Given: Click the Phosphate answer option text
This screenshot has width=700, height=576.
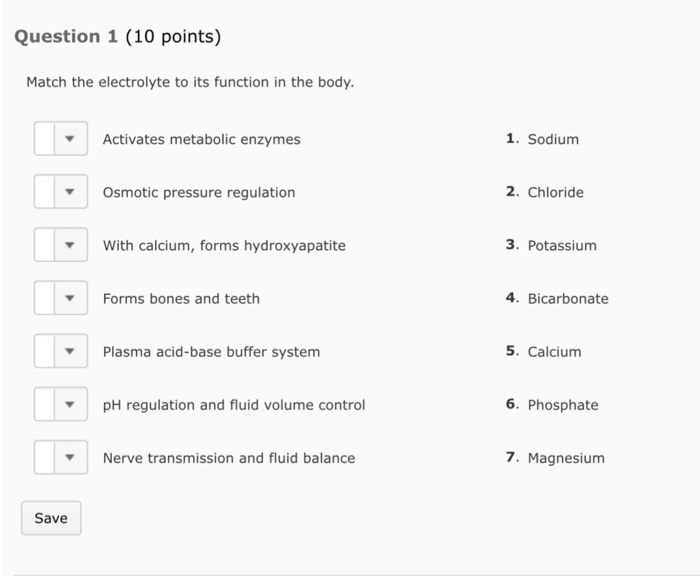Looking at the screenshot, I should 563,405.
